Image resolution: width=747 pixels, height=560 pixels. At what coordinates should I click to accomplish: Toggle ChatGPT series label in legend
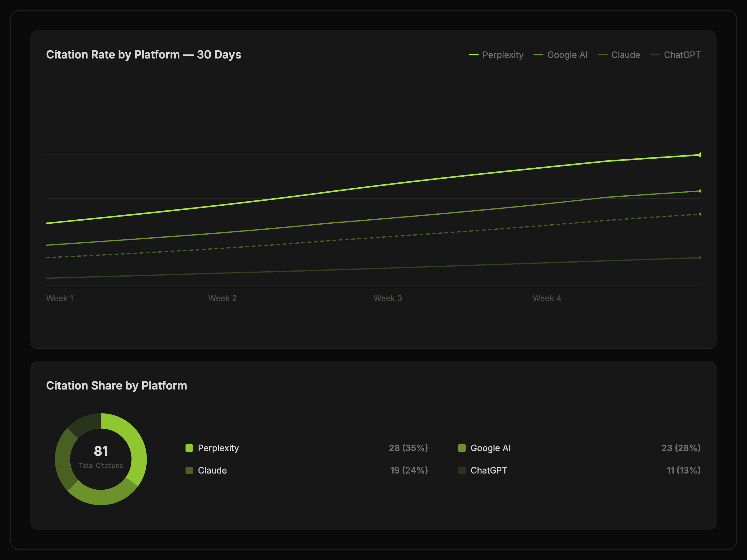click(682, 55)
